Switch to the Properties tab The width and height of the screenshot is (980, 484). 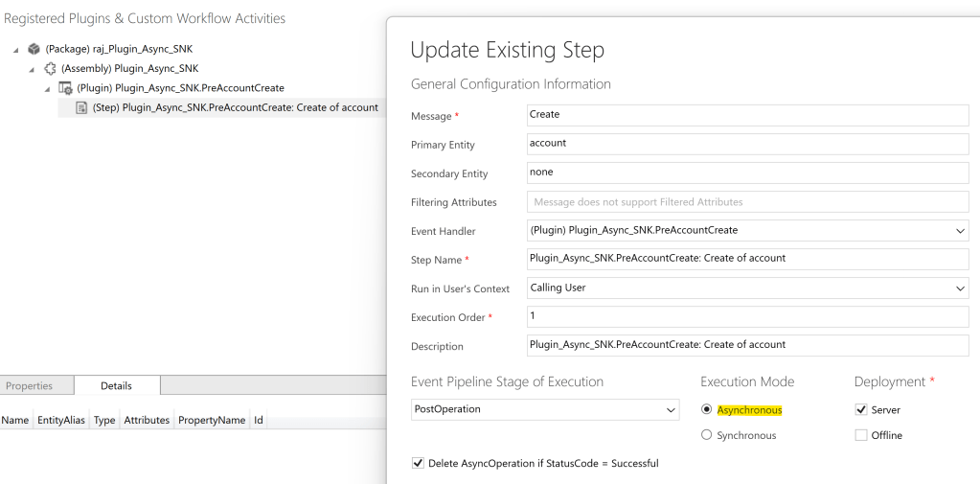[x=29, y=386]
